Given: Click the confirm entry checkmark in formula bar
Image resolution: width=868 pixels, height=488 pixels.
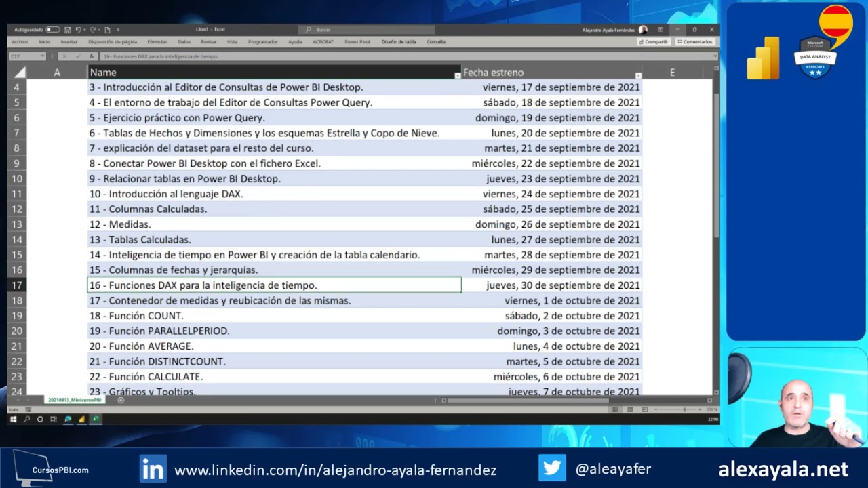Looking at the screenshot, I should tap(78, 56).
